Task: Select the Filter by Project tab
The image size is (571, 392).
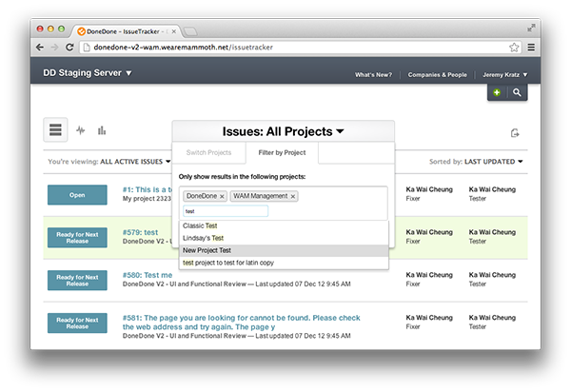Action: tap(282, 152)
